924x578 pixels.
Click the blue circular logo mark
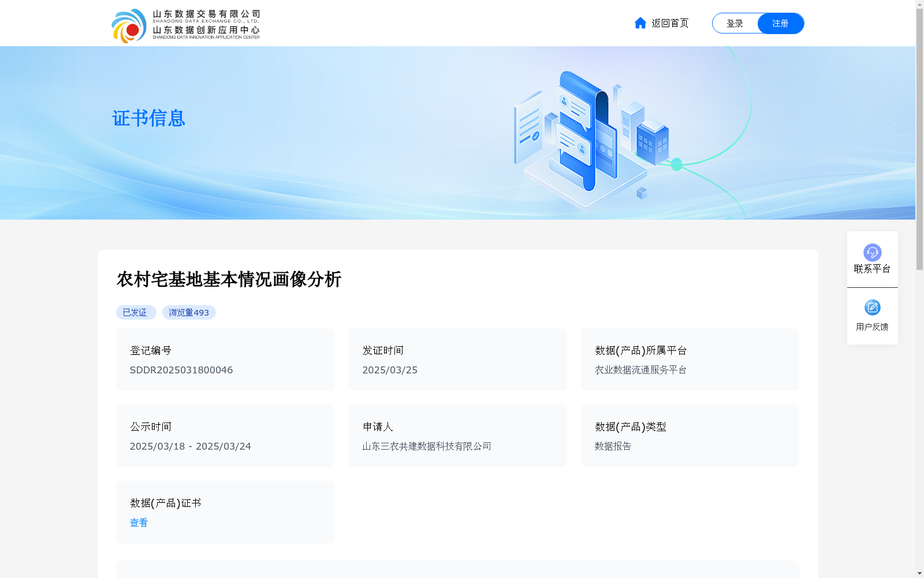click(x=130, y=23)
